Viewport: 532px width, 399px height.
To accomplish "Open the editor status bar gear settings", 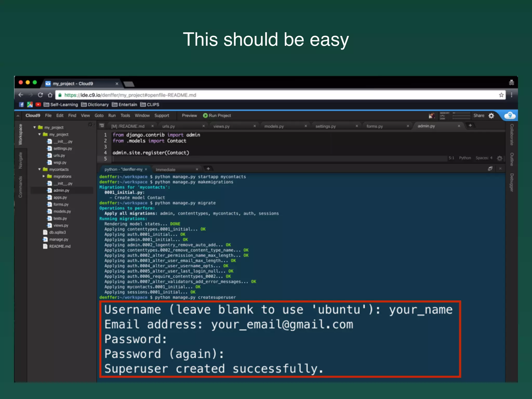I will pyautogui.click(x=500, y=158).
